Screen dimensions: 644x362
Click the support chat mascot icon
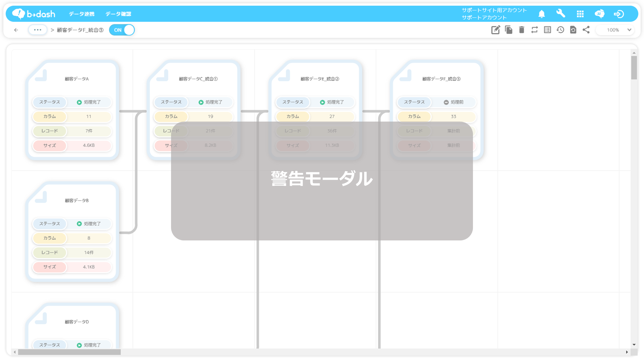599,14
